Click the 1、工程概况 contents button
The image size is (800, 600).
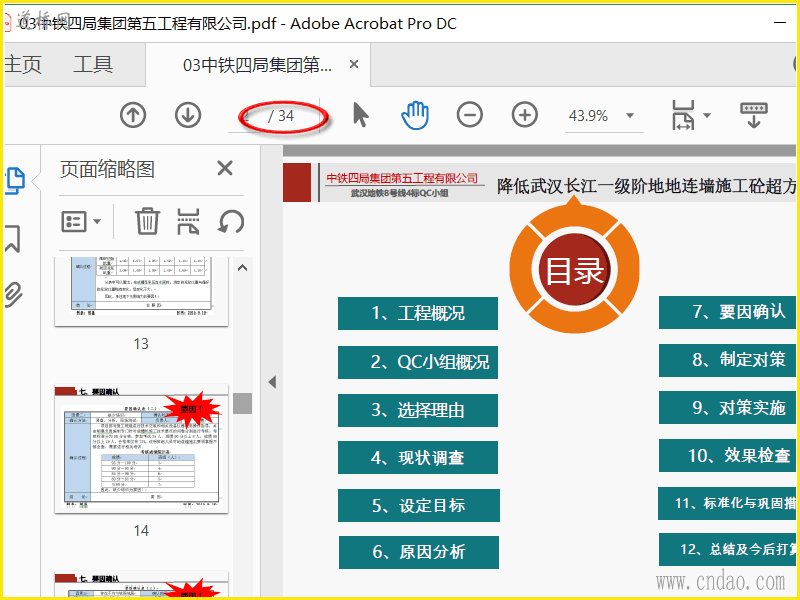[x=418, y=313]
